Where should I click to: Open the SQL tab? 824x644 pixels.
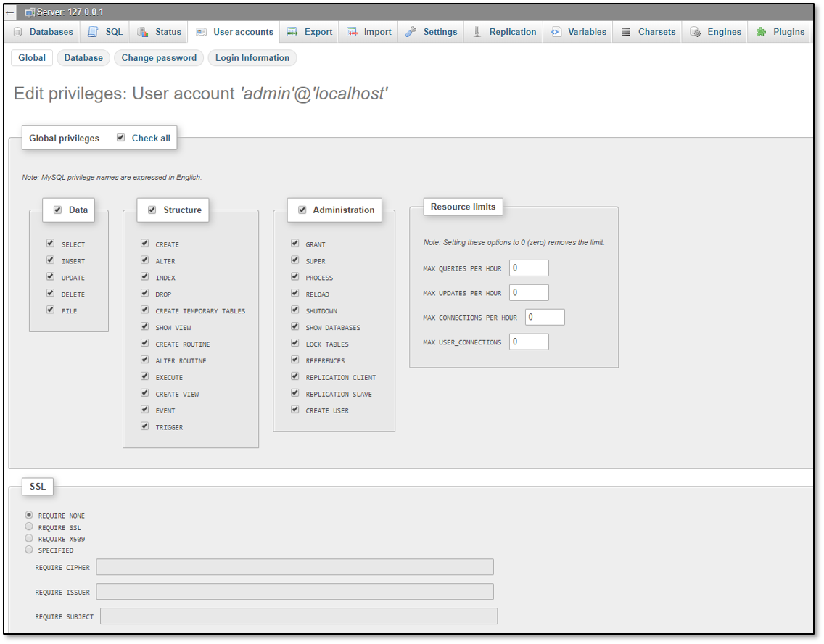(x=105, y=32)
